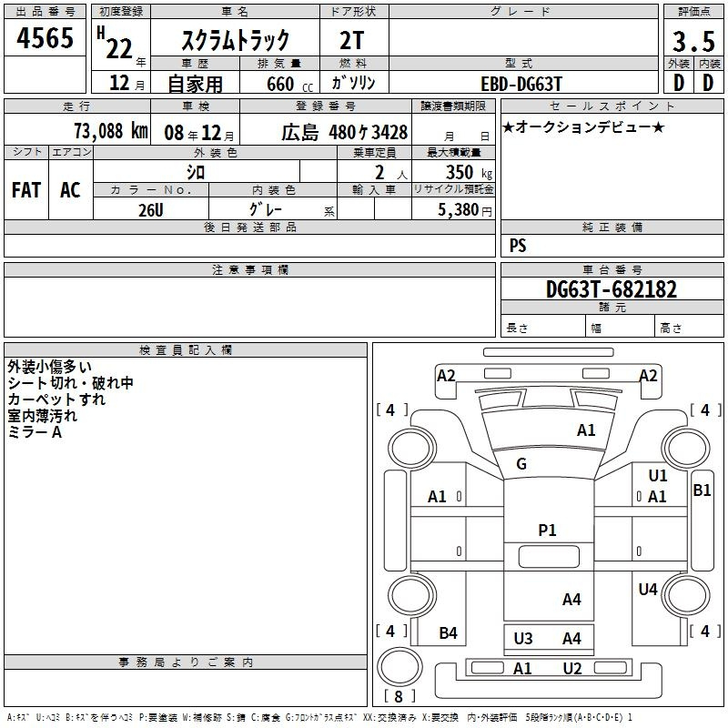Click the オークションデビュー sales point text
The image size is (728, 728).
(x=583, y=126)
